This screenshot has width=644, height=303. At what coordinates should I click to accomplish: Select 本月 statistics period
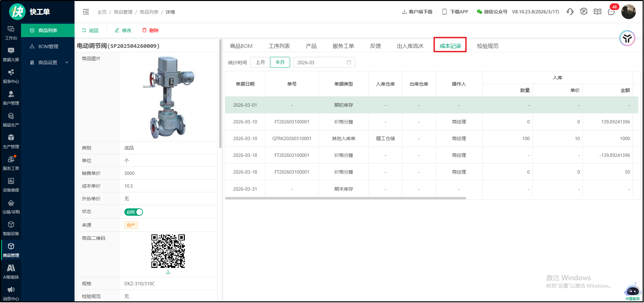280,62
